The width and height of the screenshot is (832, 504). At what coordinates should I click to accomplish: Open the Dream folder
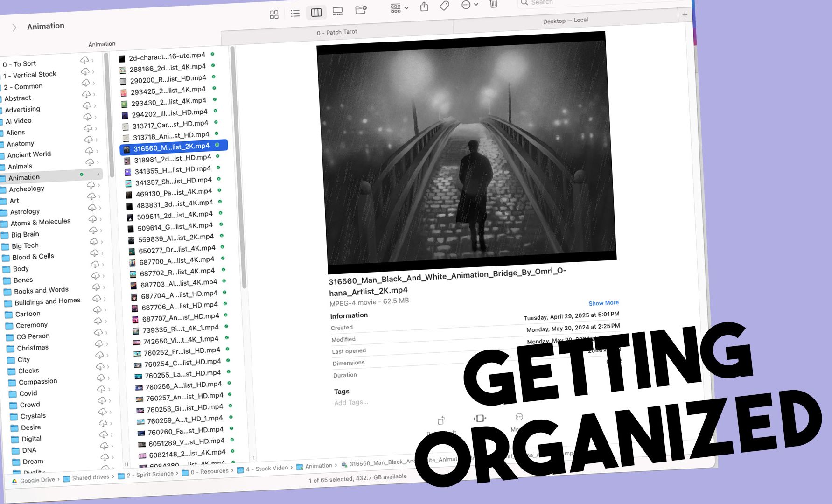click(32, 462)
